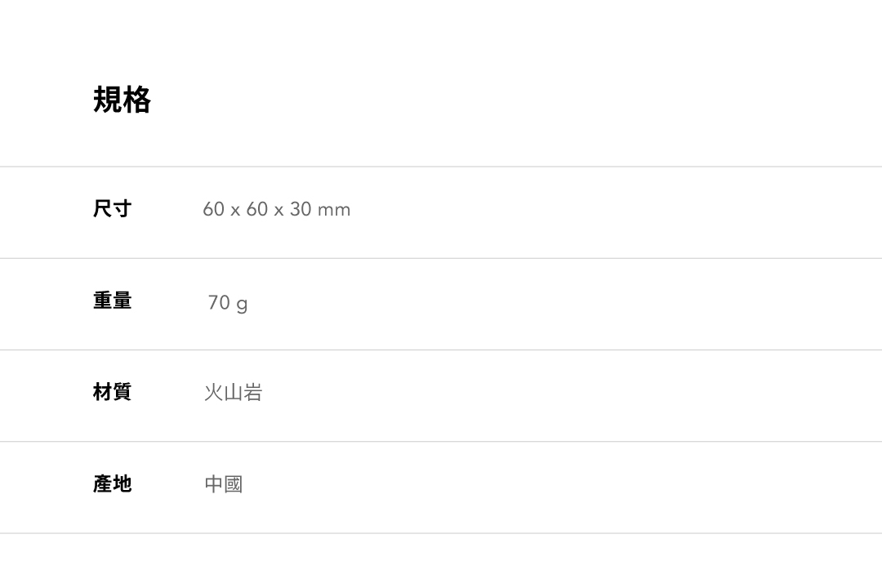Click the divider between 重量 and 材質 rows
Viewport: 882px width, 588px height.
tap(441, 350)
